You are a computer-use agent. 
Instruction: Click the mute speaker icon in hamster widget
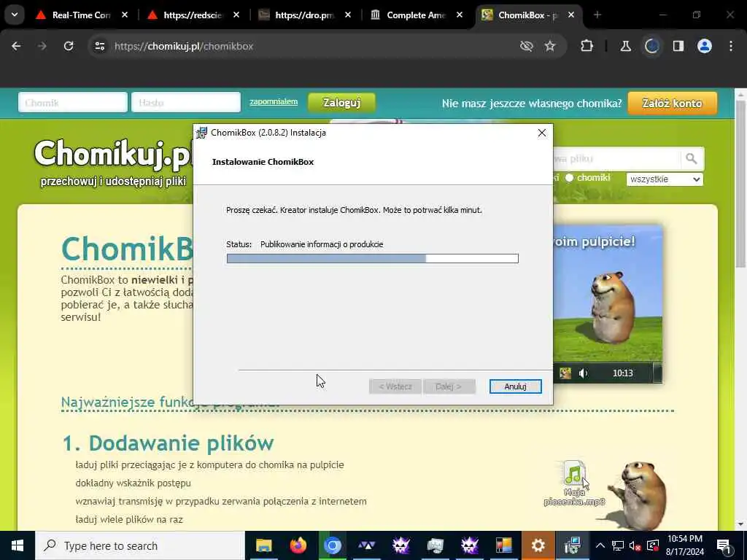click(x=584, y=373)
